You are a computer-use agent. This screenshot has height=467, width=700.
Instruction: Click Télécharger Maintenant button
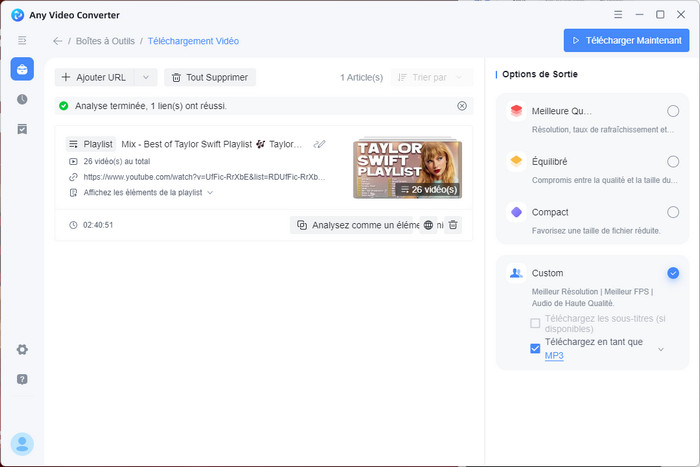(x=626, y=41)
